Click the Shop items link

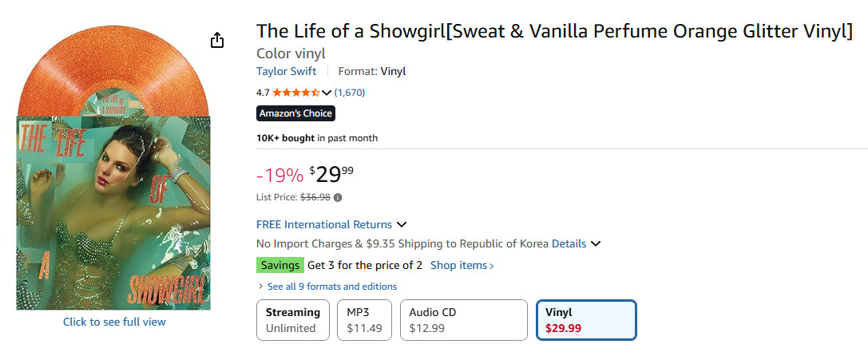462,265
